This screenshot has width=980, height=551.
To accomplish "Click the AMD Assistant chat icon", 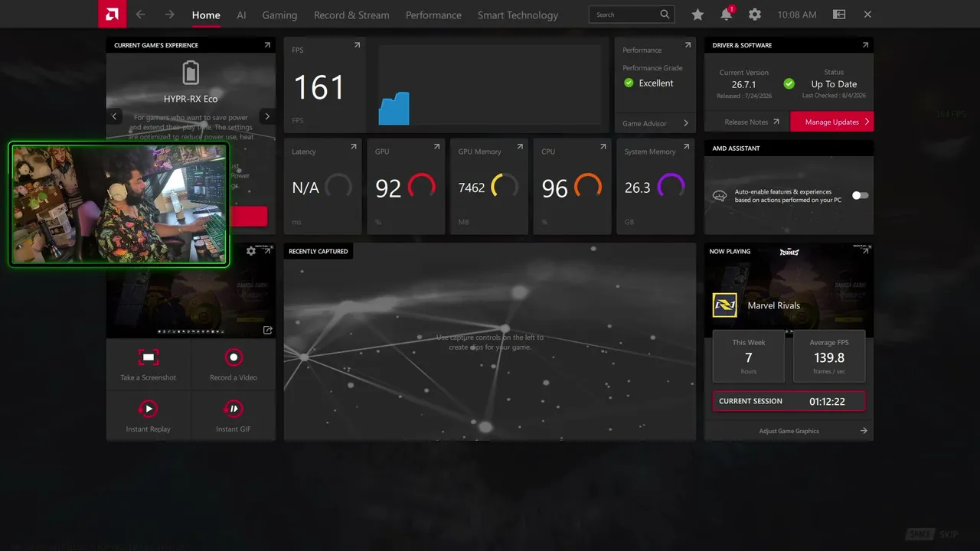I will tap(720, 196).
